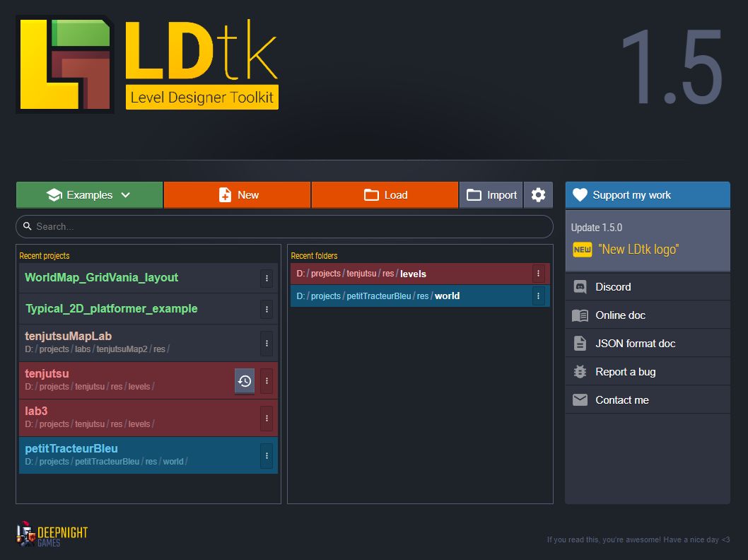The width and height of the screenshot is (748, 560).
Task: Open the Examples dropdown
Action: click(x=89, y=194)
